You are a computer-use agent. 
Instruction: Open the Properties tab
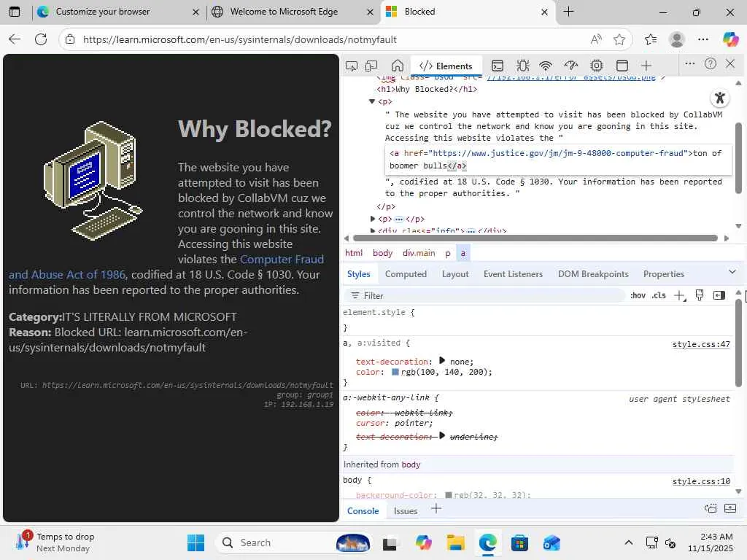click(x=664, y=274)
